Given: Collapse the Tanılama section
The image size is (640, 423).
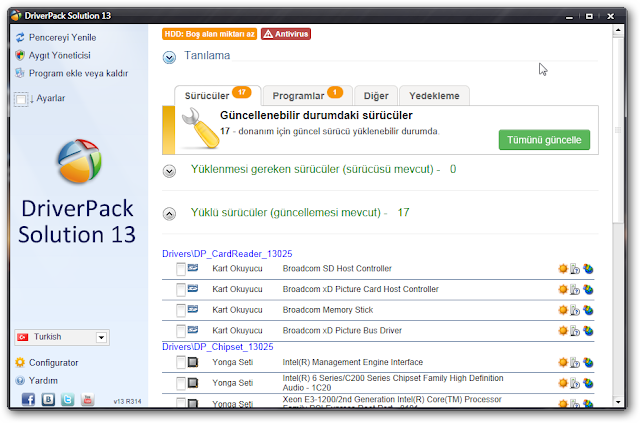Looking at the screenshot, I should pos(169,58).
